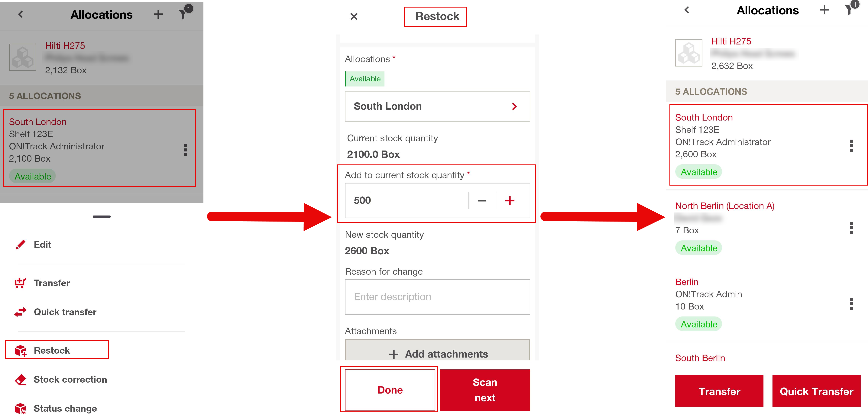The width and height of the screenshot is (868, 415).
Task: Click the Status change icon
Action: coord(21,408)
